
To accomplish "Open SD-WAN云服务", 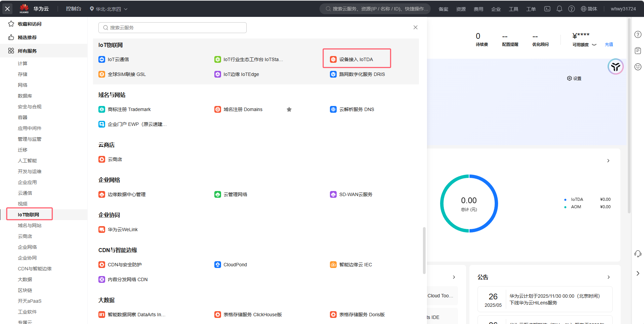I will (351, 194).
